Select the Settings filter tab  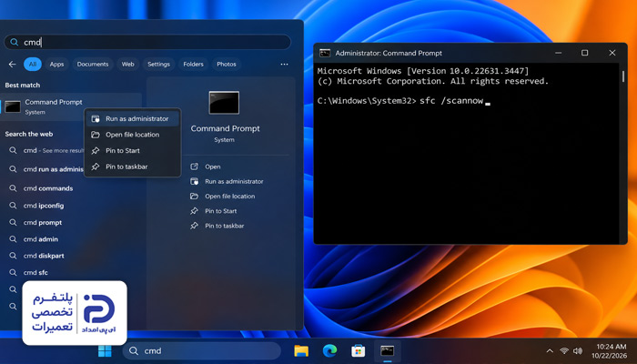point(158,65)
